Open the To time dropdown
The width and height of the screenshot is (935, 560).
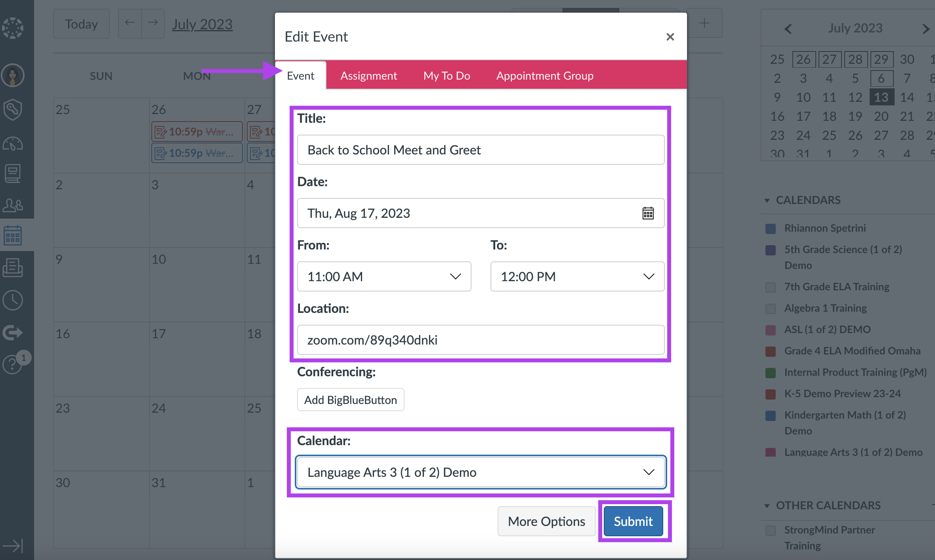pyautogui.click(x=577, y=276)
